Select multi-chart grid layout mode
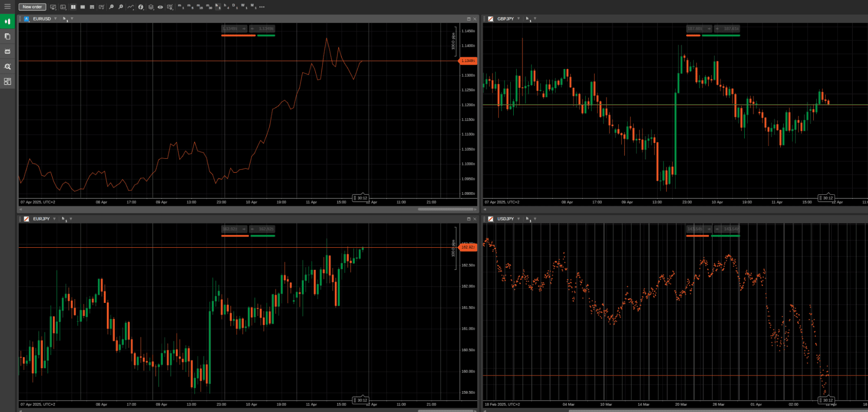Viewport: 868px width, 412px height. (73, 7)
